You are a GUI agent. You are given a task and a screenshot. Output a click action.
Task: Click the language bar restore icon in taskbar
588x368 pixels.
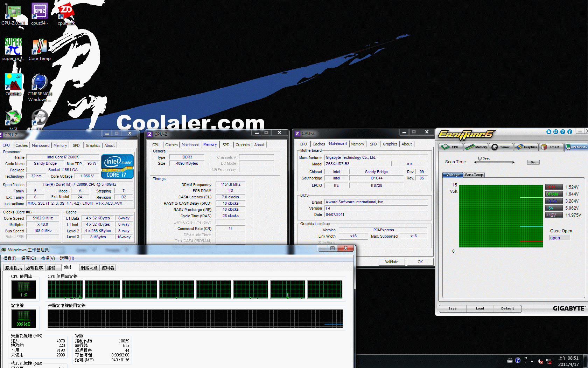525,358
